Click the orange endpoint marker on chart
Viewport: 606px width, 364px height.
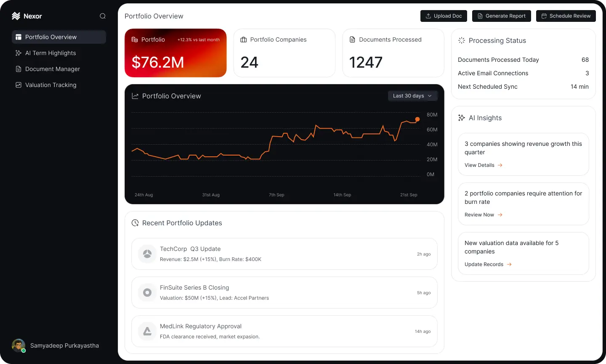tap(417, 119)
